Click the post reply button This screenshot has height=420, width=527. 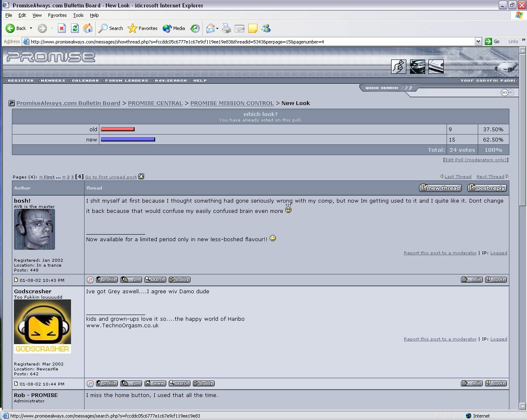pyautogui.click(x=487, y=188)
